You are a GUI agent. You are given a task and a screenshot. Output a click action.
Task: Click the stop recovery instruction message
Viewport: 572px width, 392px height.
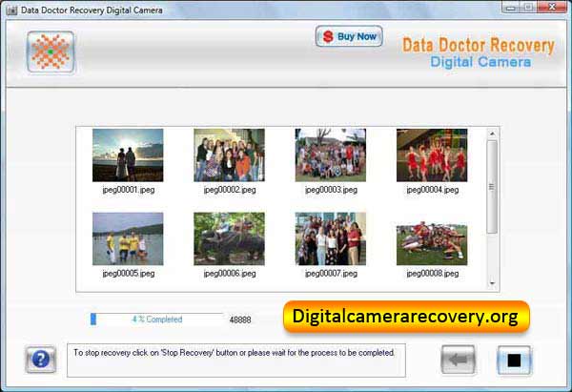(235, 353)
